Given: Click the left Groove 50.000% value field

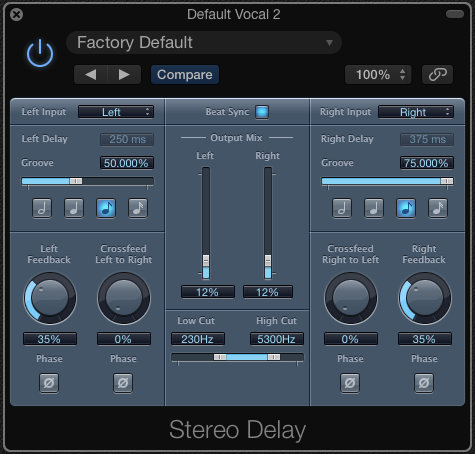Looking at the screenshot, I should coord(127,163).
